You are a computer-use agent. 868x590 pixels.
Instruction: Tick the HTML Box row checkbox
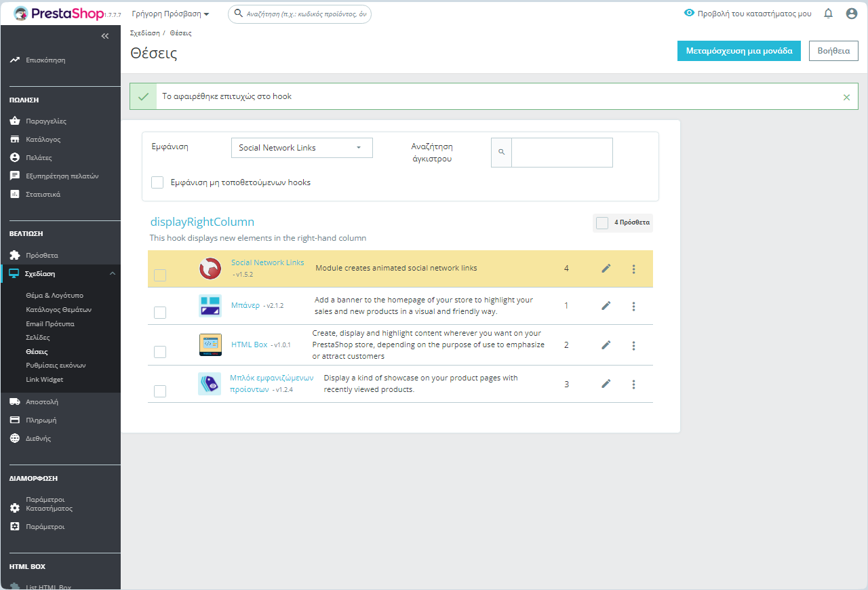(160, 352)
